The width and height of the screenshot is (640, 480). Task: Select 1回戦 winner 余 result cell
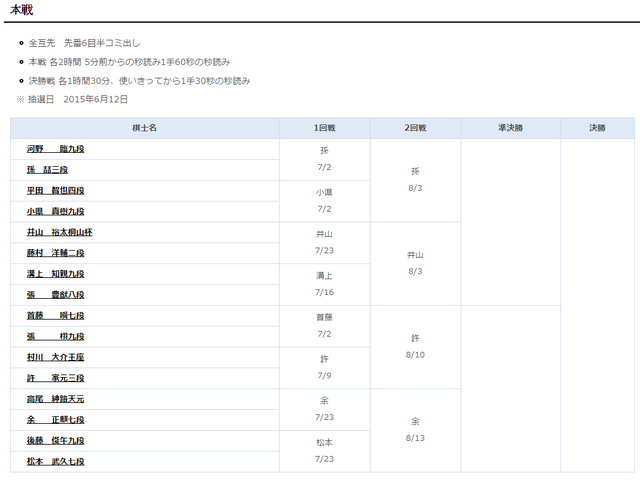(324, 409)
